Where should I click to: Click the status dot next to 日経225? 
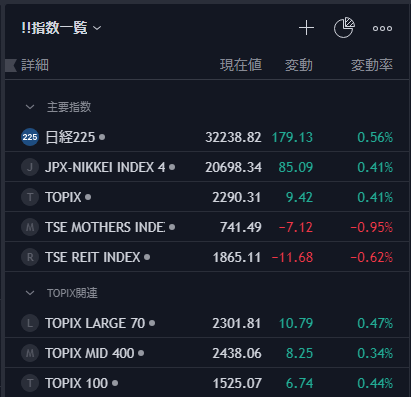102,137
